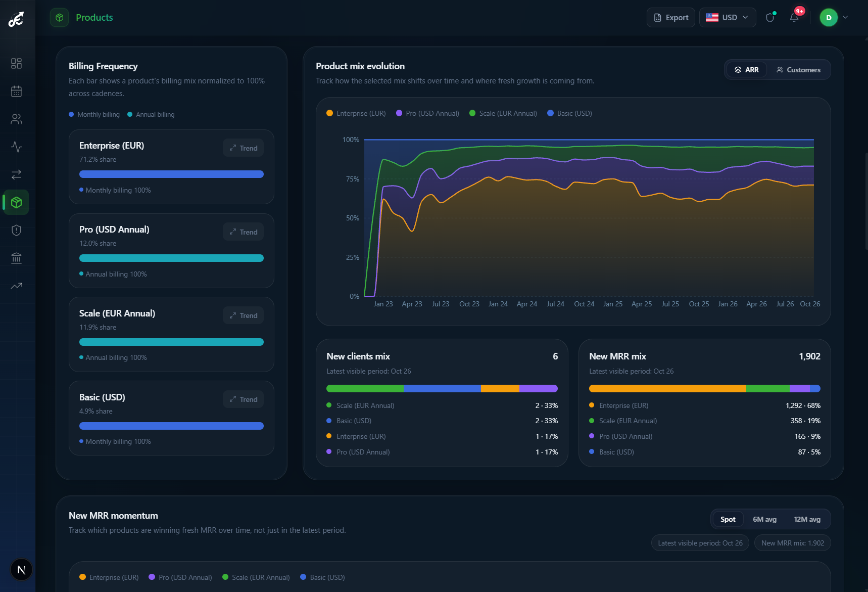The image size is (868, 592).
Task: Click the New clients mix stacked bar
Action: click(x=442, y=389)
